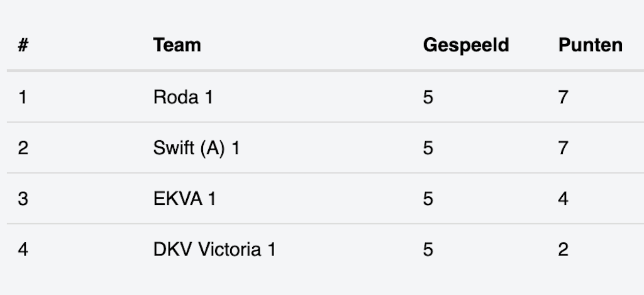Click the Team column header
The width and height of the screenshot is (644, 295).
coord(177,45)
